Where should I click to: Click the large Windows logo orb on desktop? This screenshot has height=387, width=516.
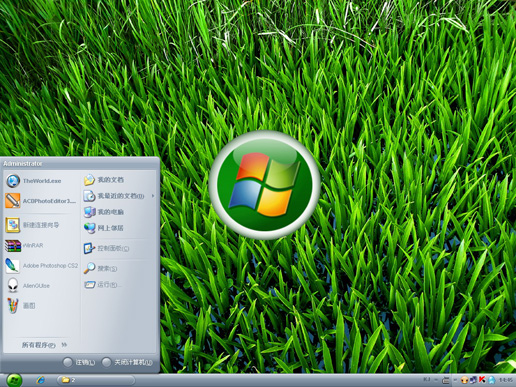pyautogui.click(x=265, y=185)
